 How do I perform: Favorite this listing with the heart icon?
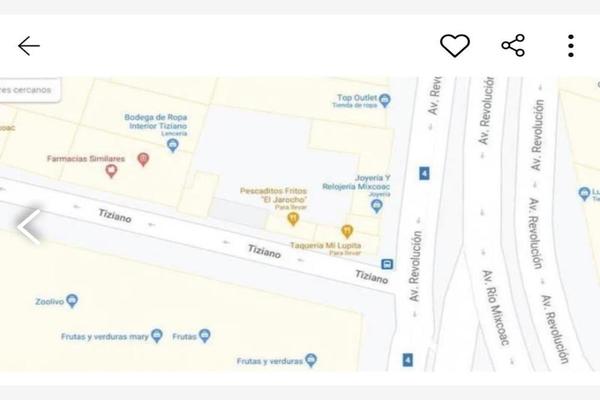tap(455, 46)
